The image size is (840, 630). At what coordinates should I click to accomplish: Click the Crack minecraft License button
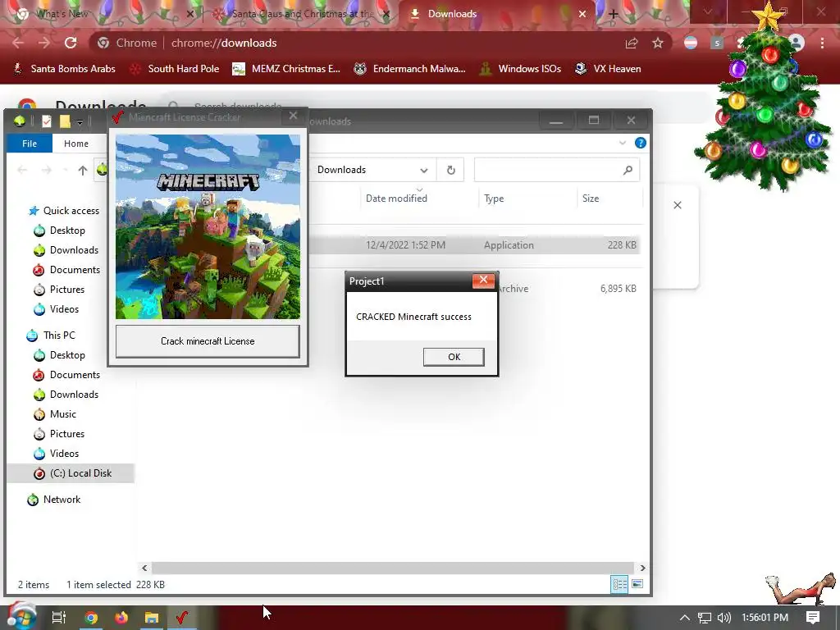pyautogui.click(x=208, y=341)
